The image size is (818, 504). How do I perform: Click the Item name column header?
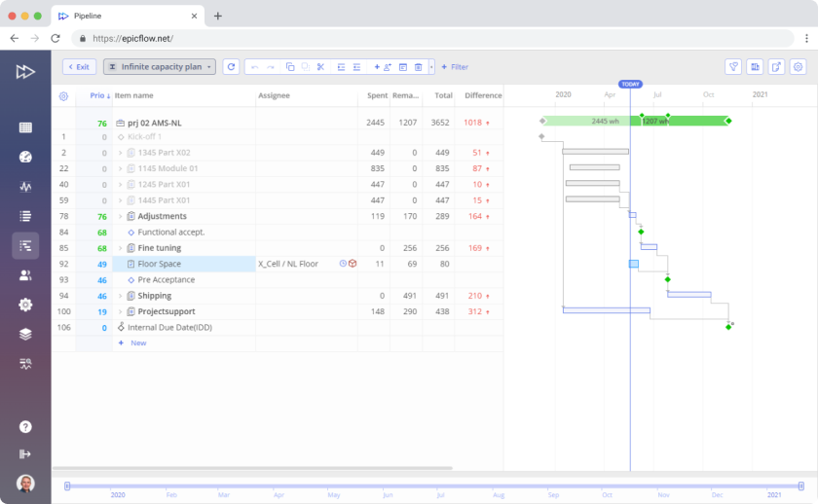point(134,95)
